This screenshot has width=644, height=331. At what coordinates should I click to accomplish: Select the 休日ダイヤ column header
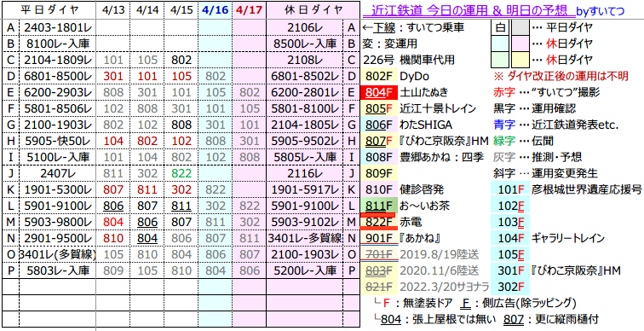pos(313,10)
